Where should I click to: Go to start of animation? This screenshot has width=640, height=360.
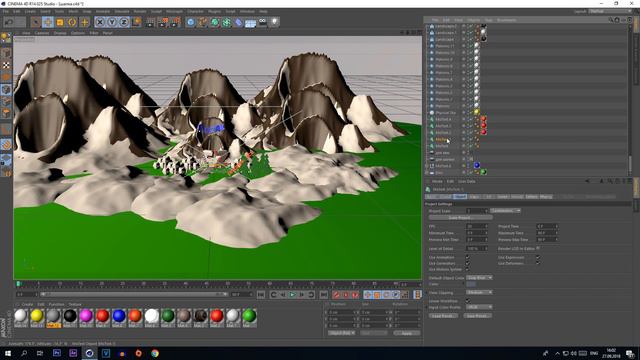point(261,295)
